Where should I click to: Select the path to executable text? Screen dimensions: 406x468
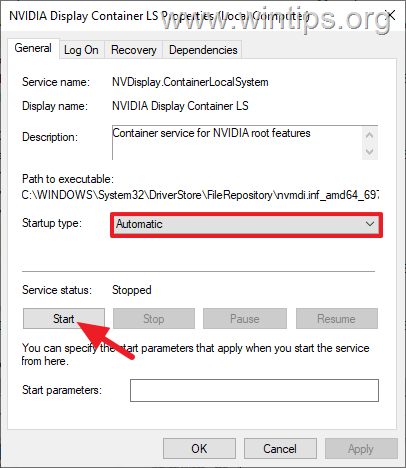coord(200,195)
